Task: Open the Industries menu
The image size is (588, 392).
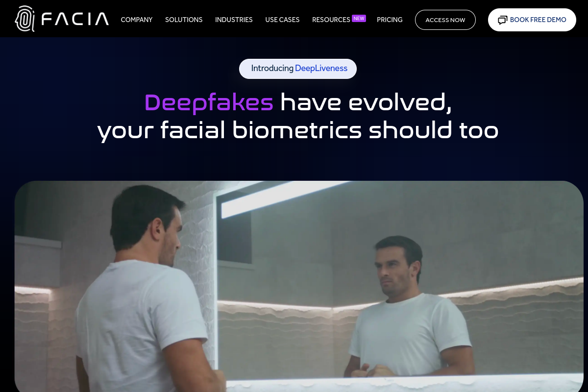Action: (x=234, y=20)
